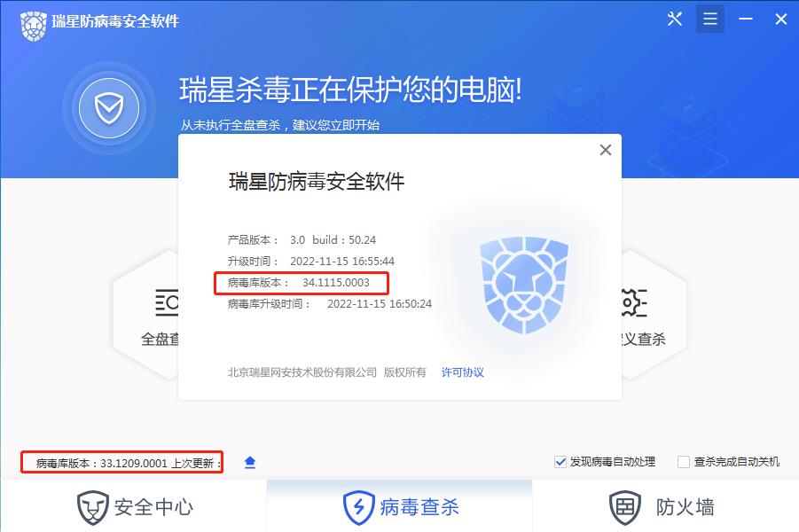Click the 防火墙 brick shield icon
This screenshot has height=532, width=799.
[625, 507]
